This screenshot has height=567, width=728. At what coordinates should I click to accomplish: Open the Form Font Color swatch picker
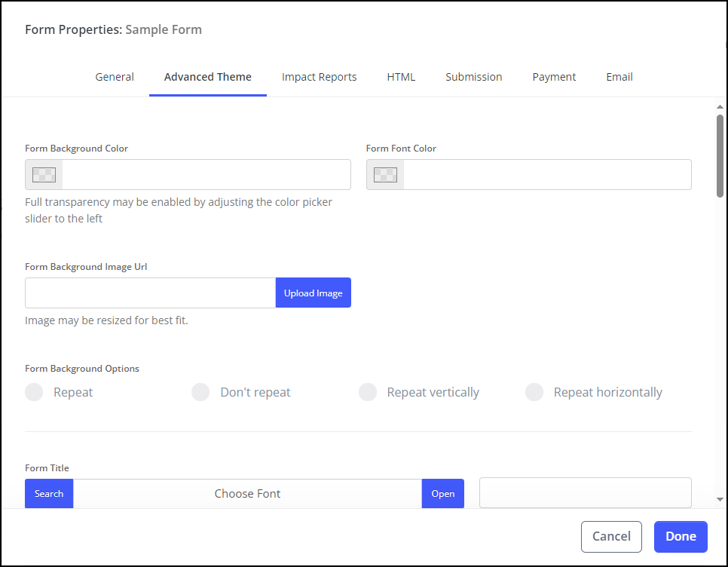(x=385, y=175)
